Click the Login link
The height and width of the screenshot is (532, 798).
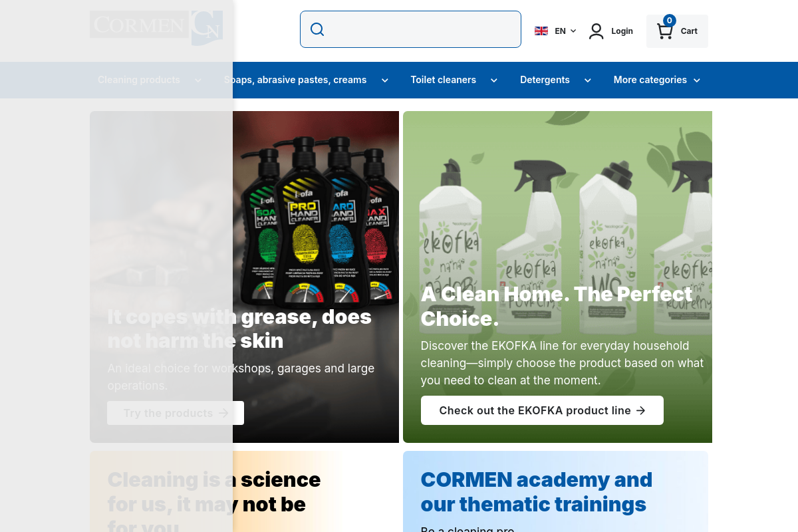tap(622, 31)
